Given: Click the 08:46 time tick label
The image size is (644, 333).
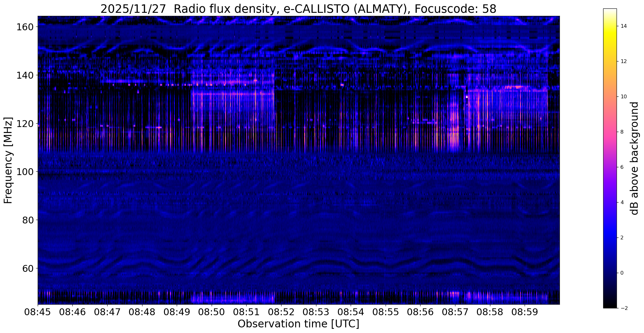Looking at the screenshot, I should pos(73,312).
